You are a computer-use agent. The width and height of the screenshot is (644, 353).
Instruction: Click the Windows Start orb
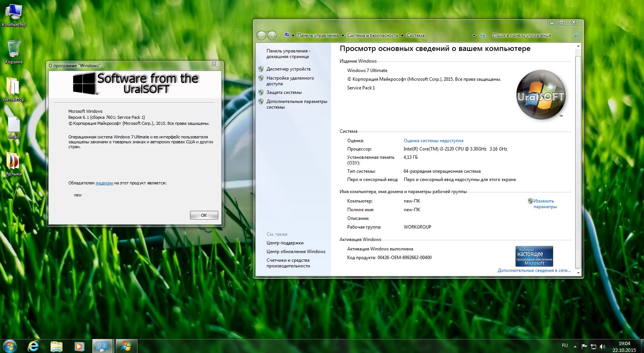click(x=9, y=345)
